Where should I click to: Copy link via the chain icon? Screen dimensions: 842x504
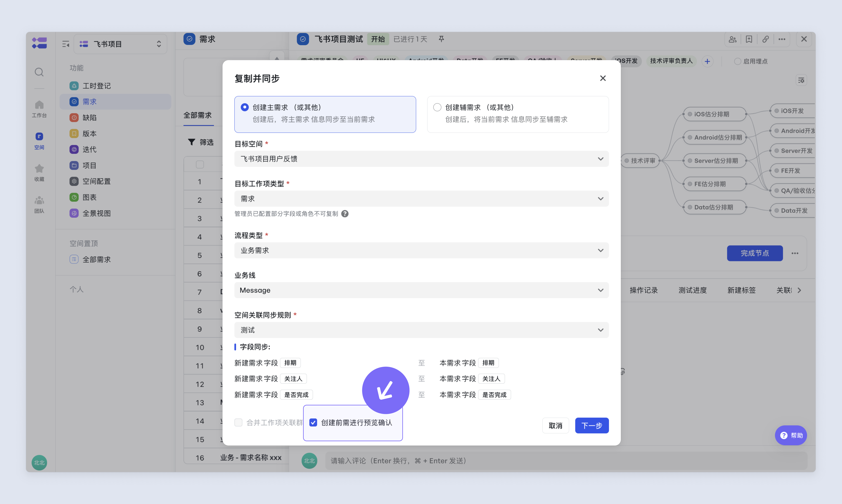pyautogui.click(x=765, y=39)
